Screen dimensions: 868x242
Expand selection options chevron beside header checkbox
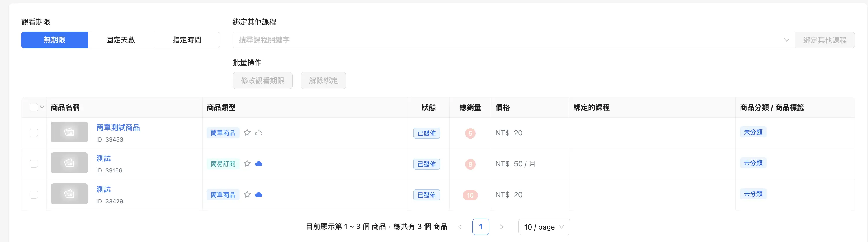42,107
